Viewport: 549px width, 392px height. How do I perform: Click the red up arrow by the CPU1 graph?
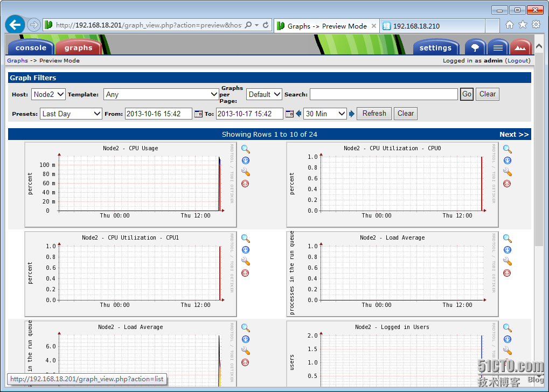[x=245, y=273]
